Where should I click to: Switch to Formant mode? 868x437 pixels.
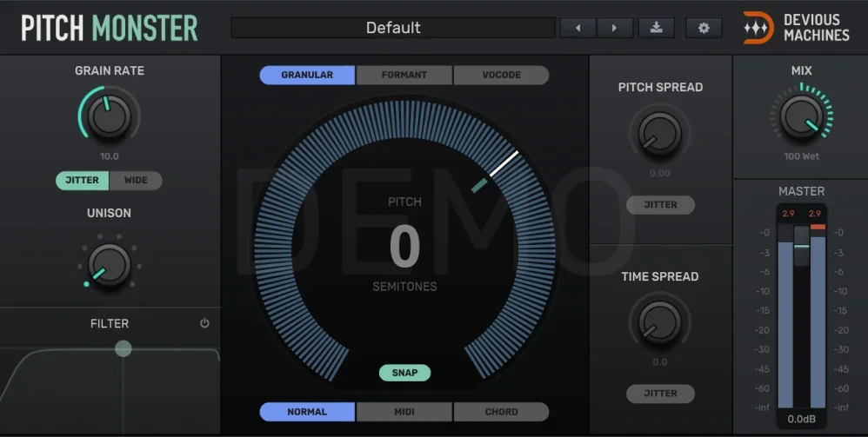(x=404, y=75)
